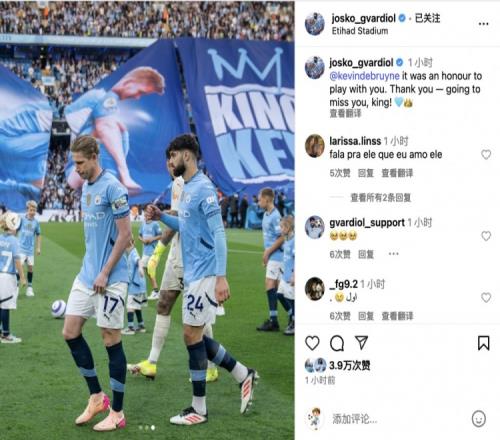Expand all 2 replies to larissa.linss
This screenshot has height=440, width=500.
tap(381, 198)
